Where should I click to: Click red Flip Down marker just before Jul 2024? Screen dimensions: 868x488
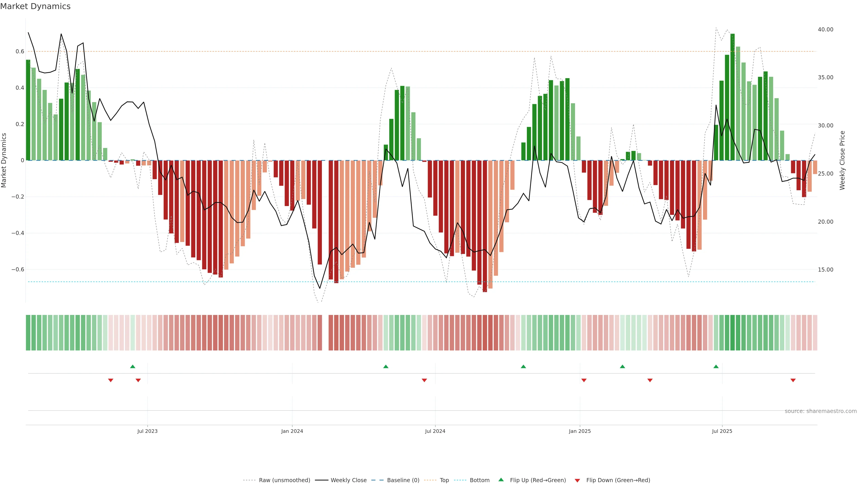(x=424, y=380)
